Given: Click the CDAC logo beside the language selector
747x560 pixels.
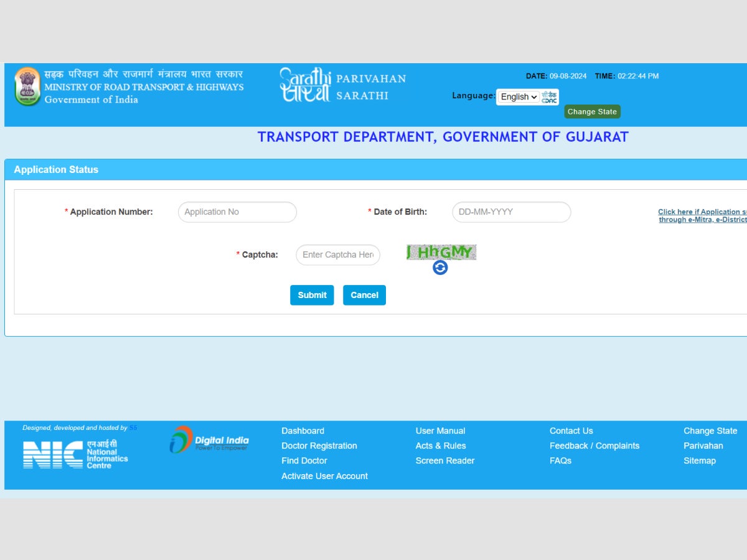Looking at the screenshot, I should (x=549, y=96).
